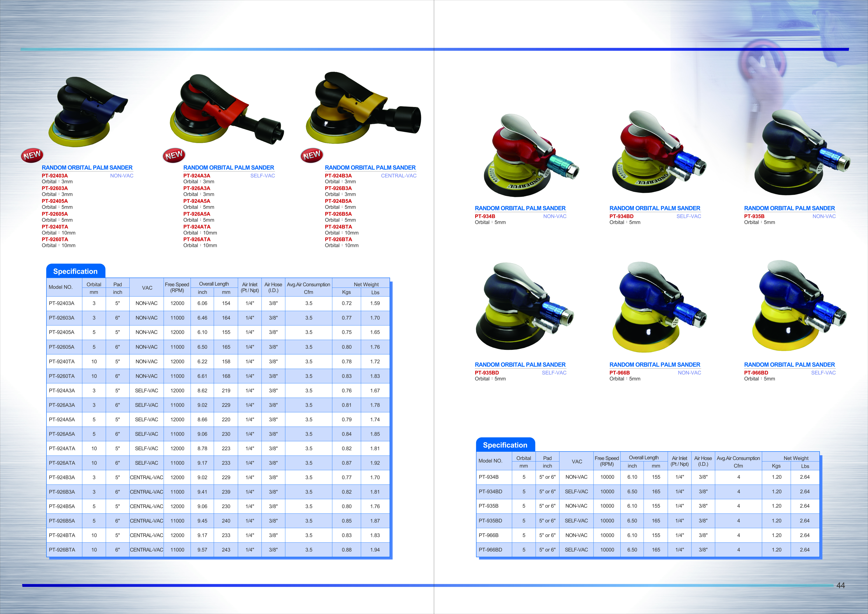Click page number 44
The height and width of the screenshot is (614, 868).
(840, 585)
